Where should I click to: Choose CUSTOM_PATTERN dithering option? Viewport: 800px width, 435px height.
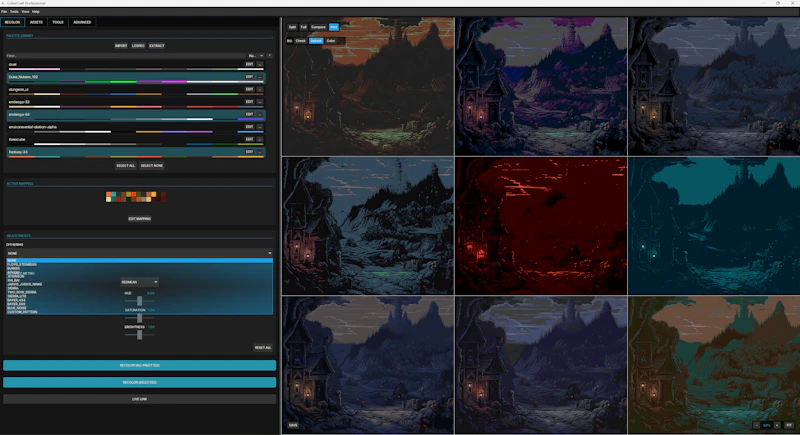tap(139, 312)
